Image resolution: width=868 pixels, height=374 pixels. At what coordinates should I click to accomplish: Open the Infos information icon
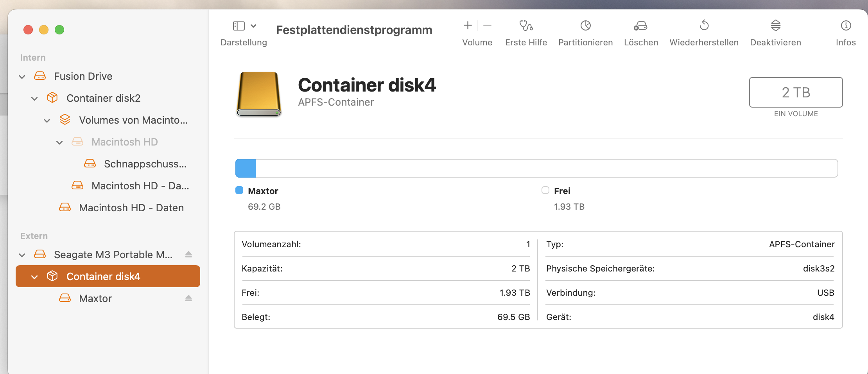[846, 26]
